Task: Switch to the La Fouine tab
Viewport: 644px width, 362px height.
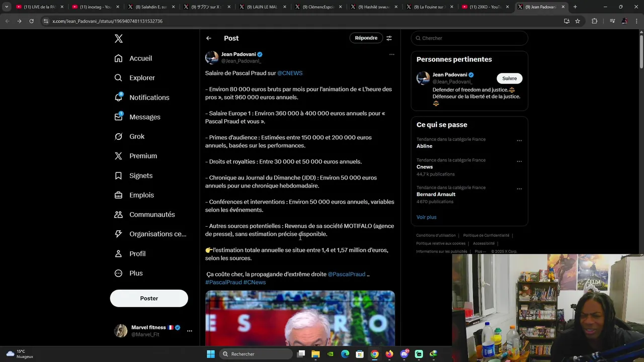Action: pos(429,7)
